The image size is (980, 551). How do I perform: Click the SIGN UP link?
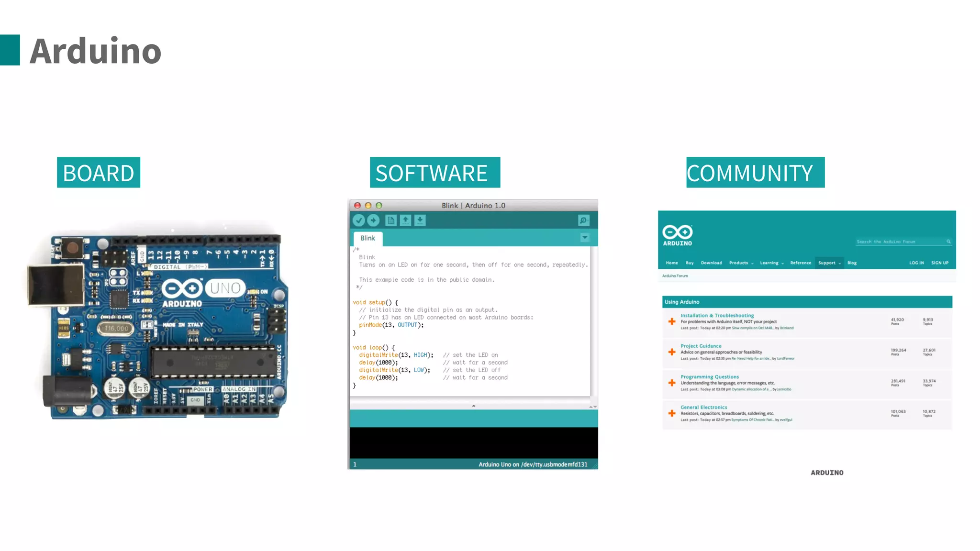pos(939,263)
